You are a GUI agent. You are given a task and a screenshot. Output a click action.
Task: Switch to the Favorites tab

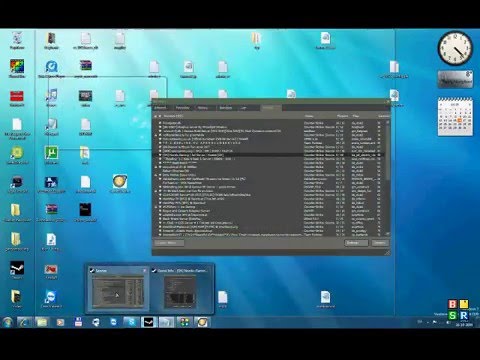click(x=182, y=108)
